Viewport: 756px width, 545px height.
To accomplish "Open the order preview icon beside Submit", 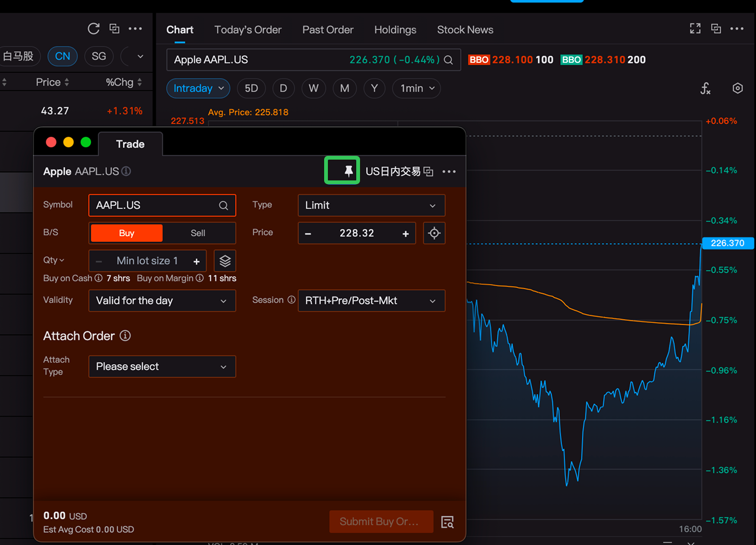I will (x=447, y=522).
